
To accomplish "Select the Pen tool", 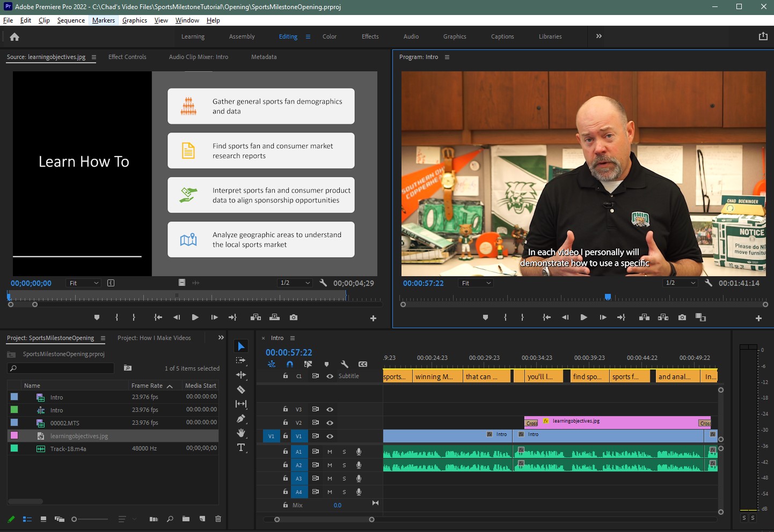I will point(241,418).
